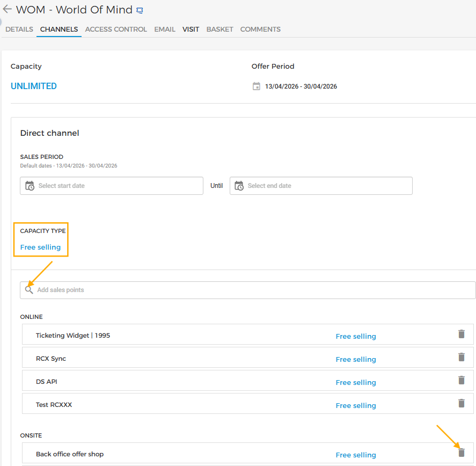The width and height of the screenshot is (476, 466).
Task: Remove the Test RCXXX sales point
Action: point(461,404)
